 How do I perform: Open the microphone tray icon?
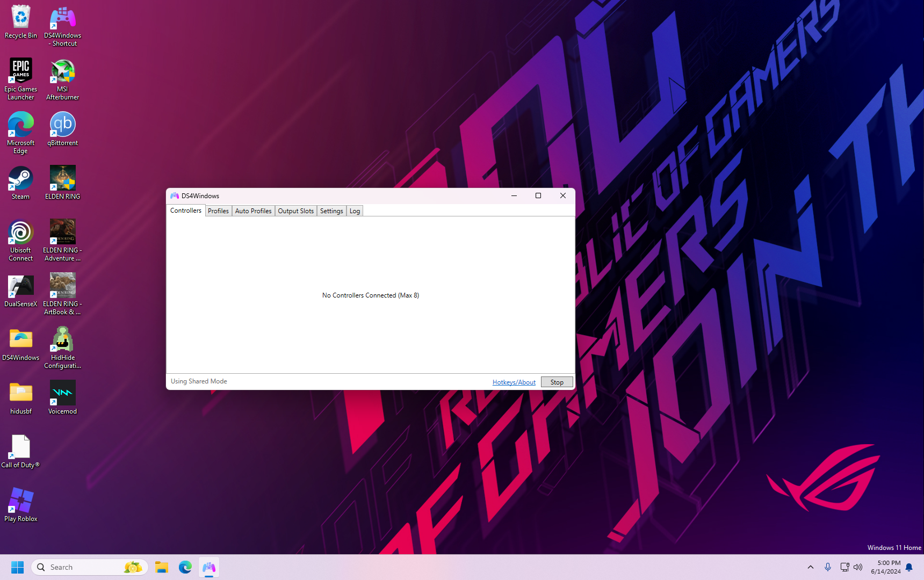tap(828, 567)
